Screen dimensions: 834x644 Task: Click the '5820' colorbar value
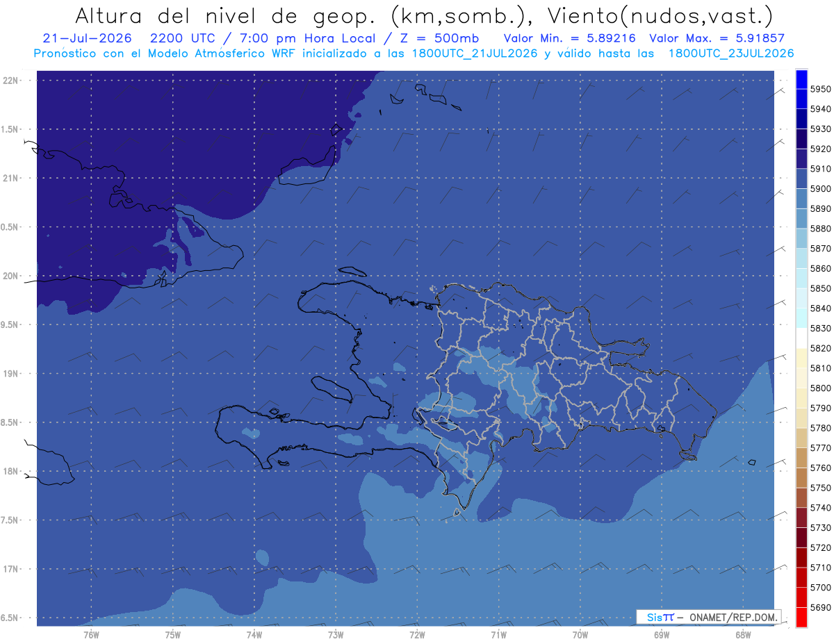click(821, 348)
